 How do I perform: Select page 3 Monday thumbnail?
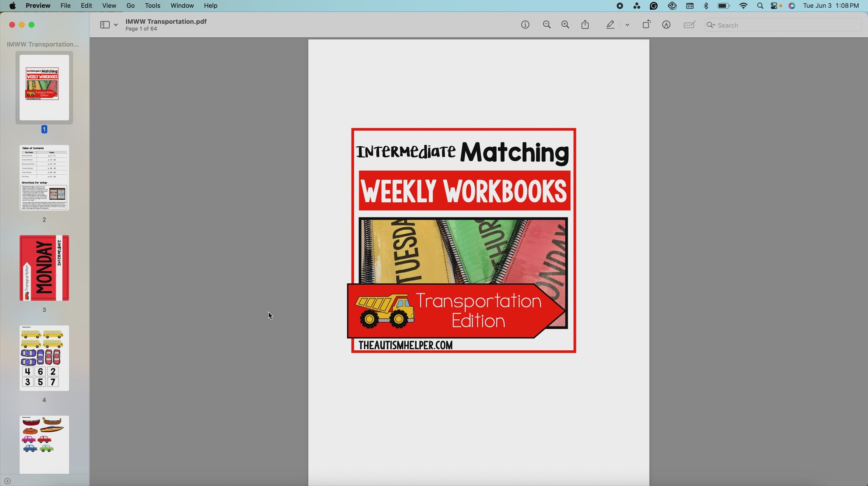[x=44, y=268]
